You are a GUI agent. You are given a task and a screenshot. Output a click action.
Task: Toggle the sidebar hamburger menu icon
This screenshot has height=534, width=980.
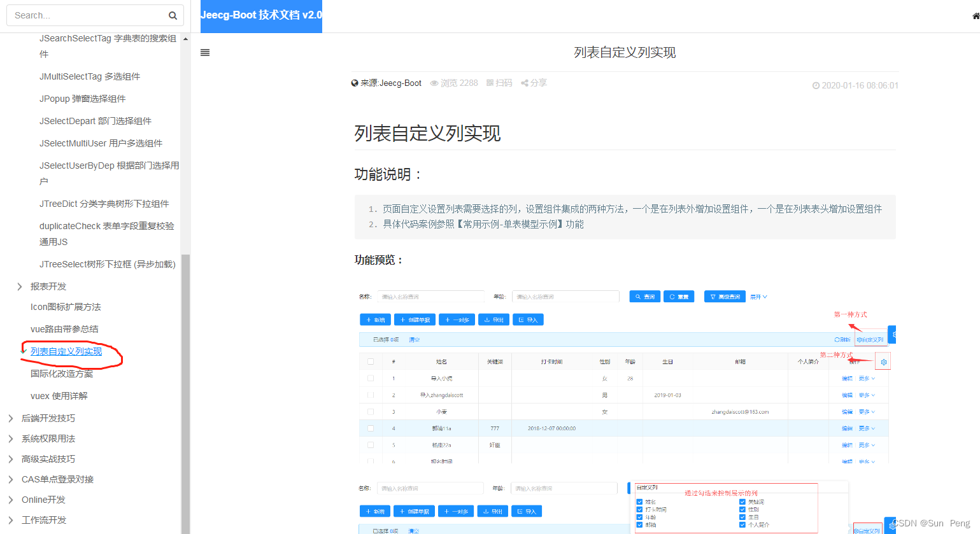pos(205,53)
